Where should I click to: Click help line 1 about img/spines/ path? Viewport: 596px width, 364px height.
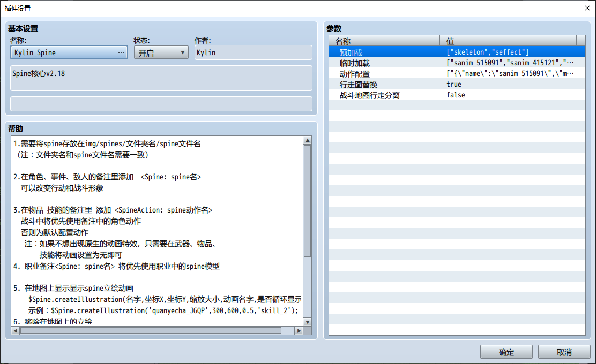[107, 143]
